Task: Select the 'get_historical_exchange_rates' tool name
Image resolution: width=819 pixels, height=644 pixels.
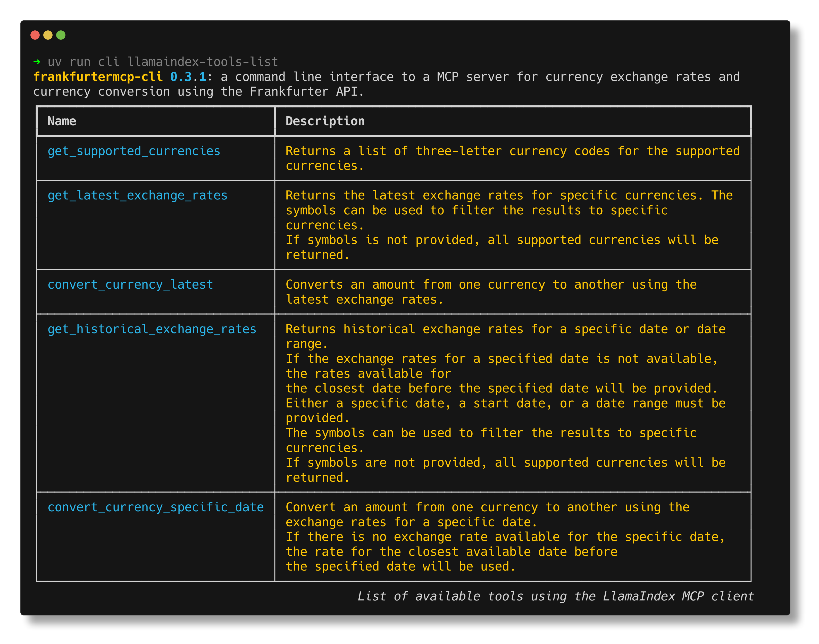Action: (x=152, y=329)
